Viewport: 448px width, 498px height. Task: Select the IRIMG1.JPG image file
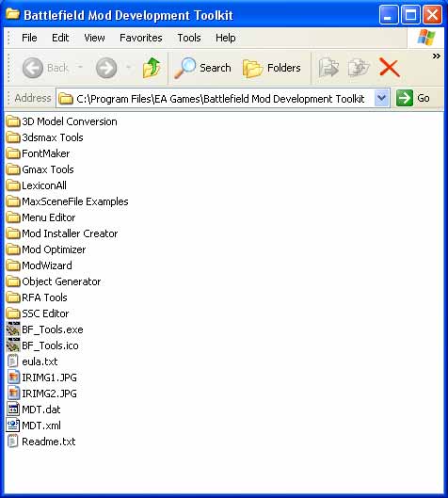point(42,378)
